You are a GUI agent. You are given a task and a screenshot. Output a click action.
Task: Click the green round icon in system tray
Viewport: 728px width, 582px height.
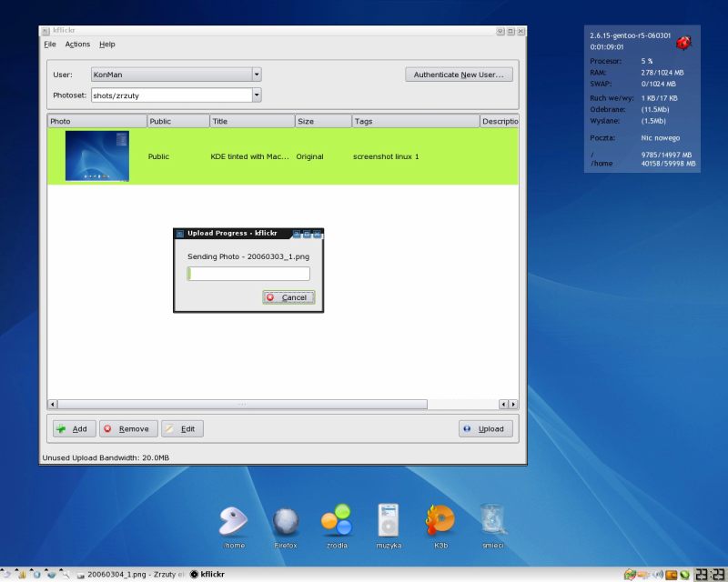pyautogui.click(x=684, y=575)
